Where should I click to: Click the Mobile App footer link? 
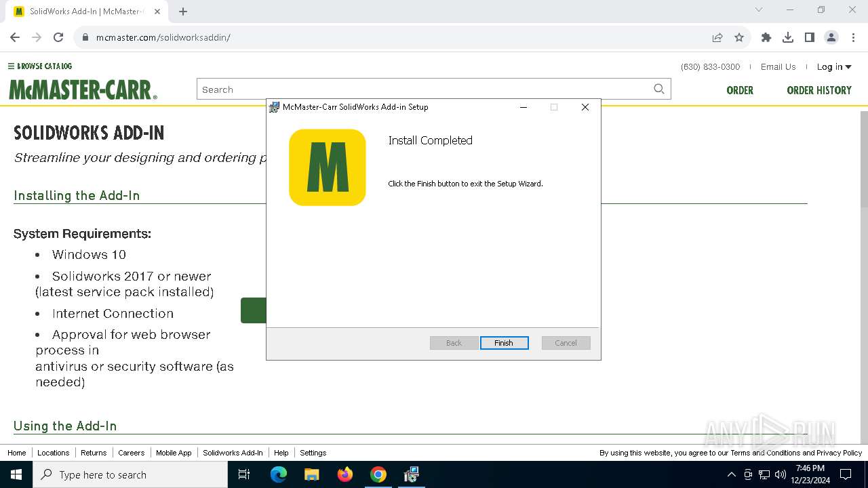174,453
